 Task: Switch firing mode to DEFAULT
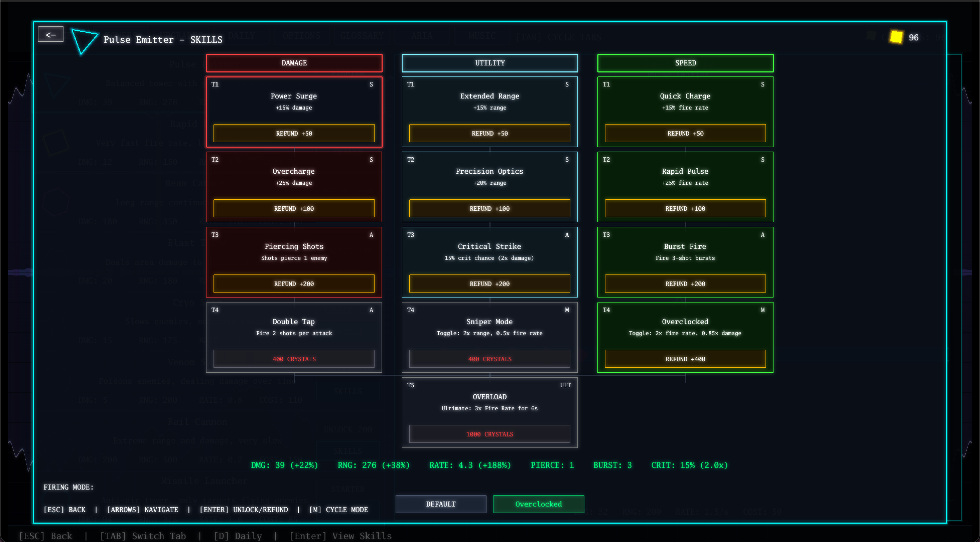pos(440,504)
